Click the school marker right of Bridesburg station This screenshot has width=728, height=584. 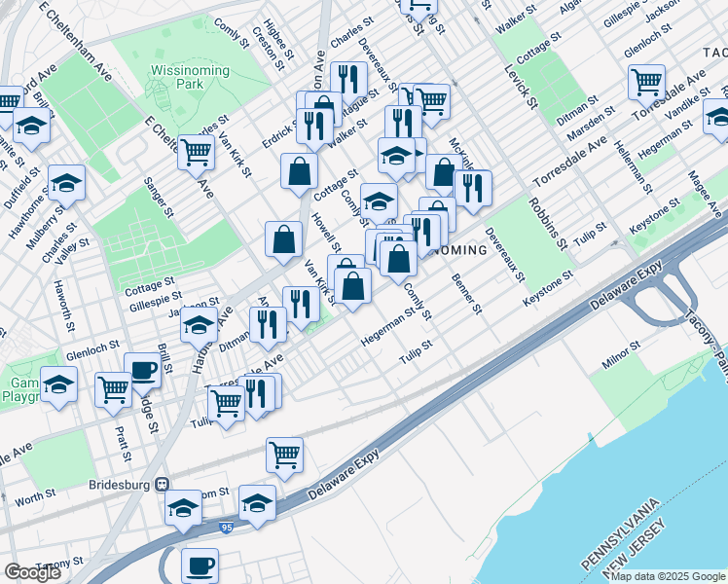pos(183,508)
